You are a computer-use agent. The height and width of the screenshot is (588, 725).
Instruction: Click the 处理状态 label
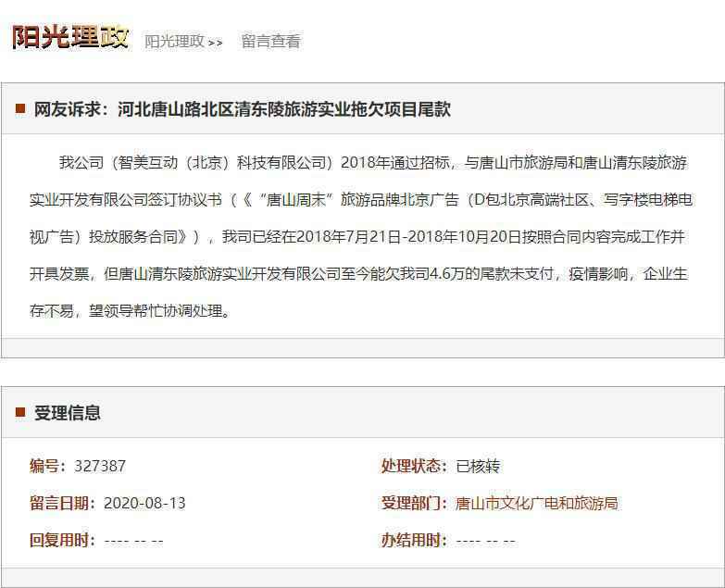415,466
